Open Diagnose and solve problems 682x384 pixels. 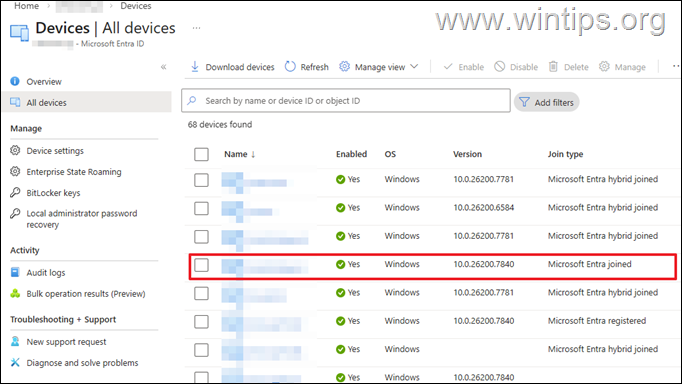(82, 363)
